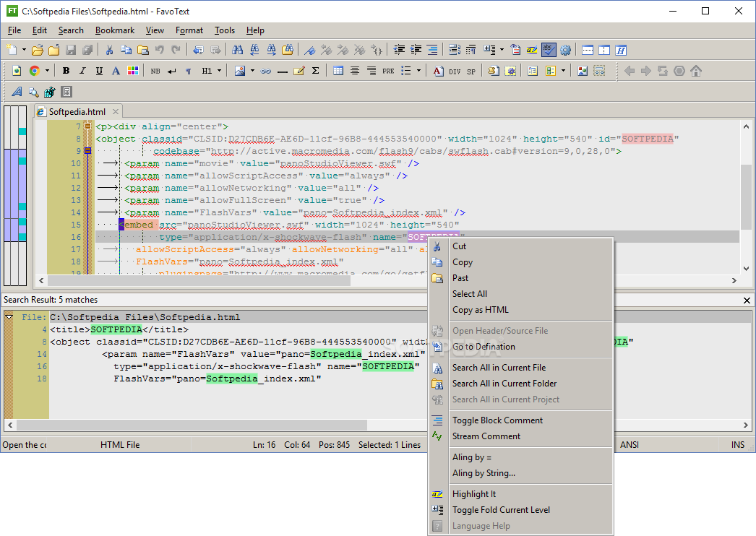Click the Insert Horizontal Rule line icon

[283, 71]
